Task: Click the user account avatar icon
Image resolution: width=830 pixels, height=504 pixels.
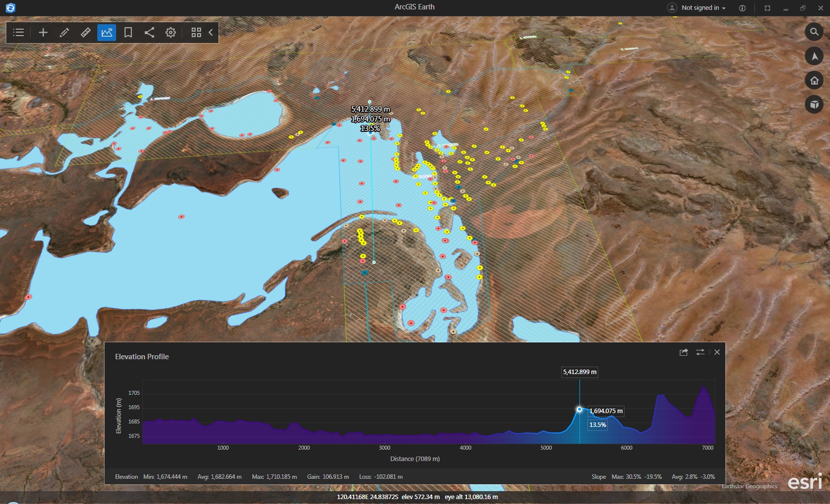Action: [672, 7]
